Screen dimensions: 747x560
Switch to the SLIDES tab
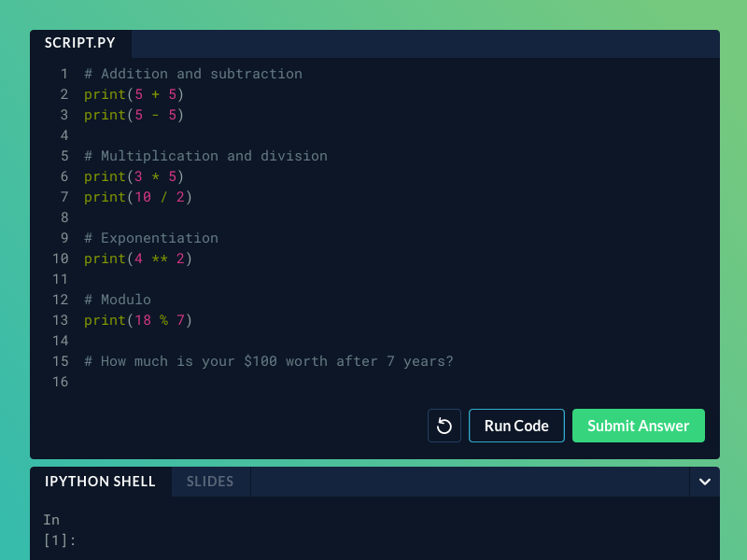(210, 482)
